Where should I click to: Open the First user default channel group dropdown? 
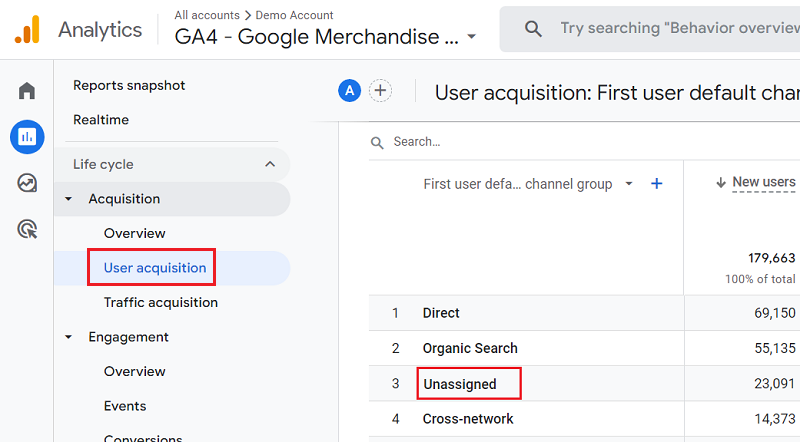629,184
